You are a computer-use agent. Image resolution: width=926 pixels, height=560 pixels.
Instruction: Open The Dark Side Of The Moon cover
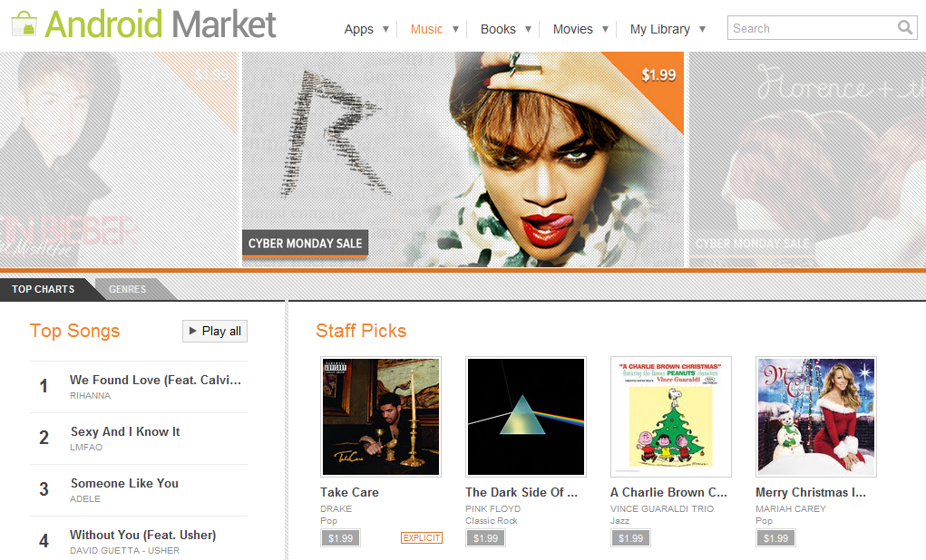point(526,417)
